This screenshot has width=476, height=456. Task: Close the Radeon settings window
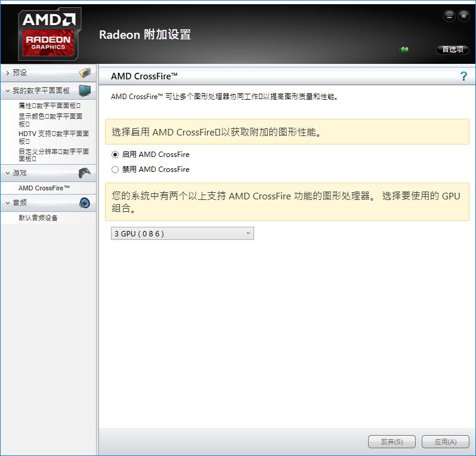[x=463, y=16]
